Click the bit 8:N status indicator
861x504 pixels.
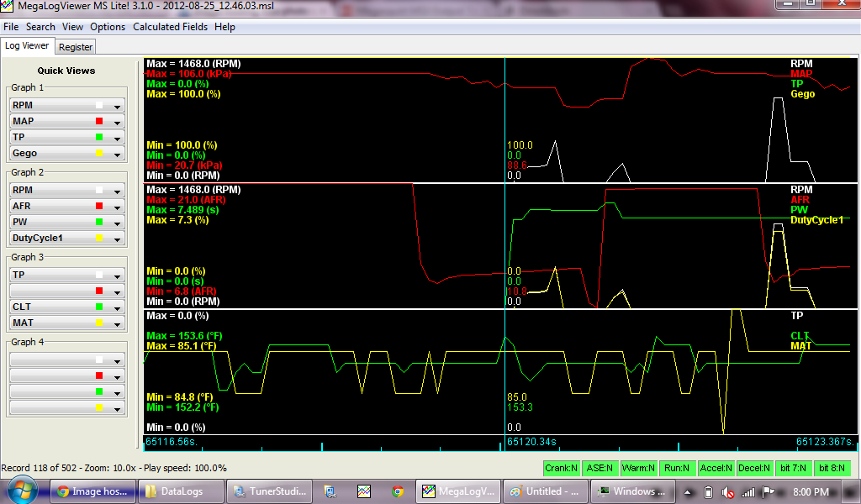tap(832, 469)
